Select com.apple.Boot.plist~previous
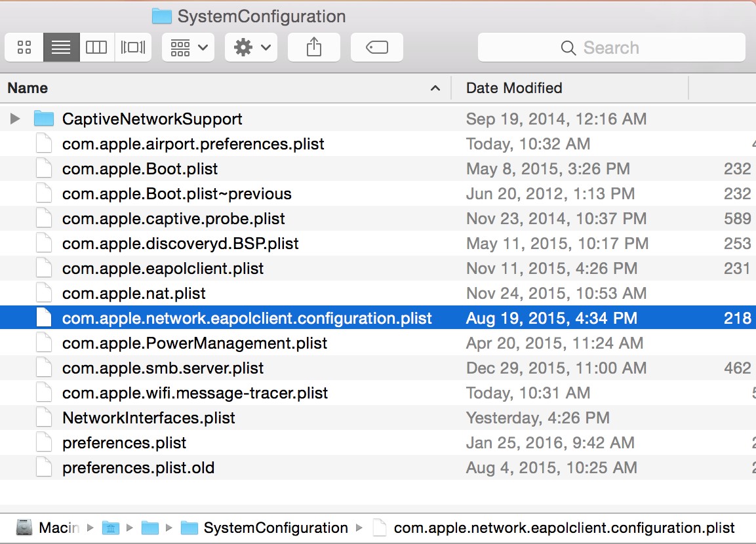This screenshot has width=756, height=544. point(176,194)
